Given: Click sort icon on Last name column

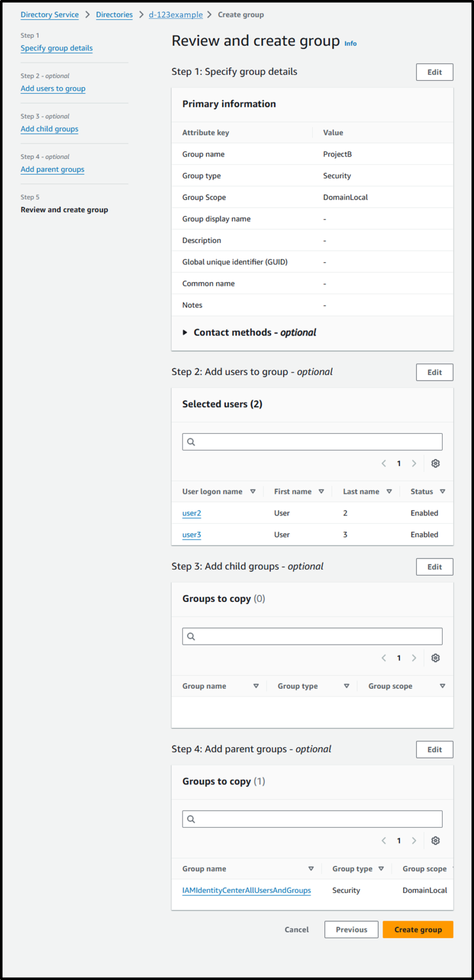Looking at the screenshot, I should click(389, 491).
